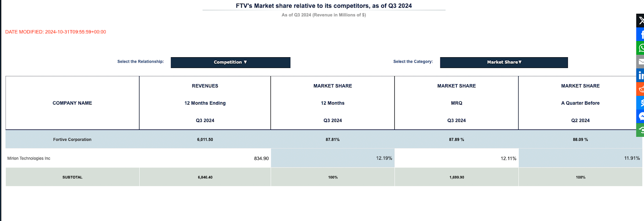Select the MARKET SHARE 12 Months header
644x221 pixels.
(x=332, y=103)
